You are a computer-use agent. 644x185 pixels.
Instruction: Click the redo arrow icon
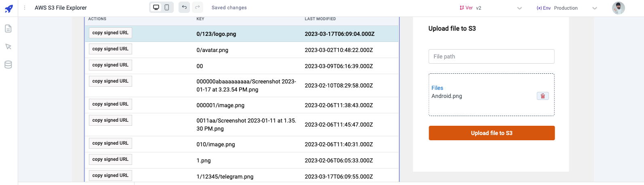click(x=197, y=7)
